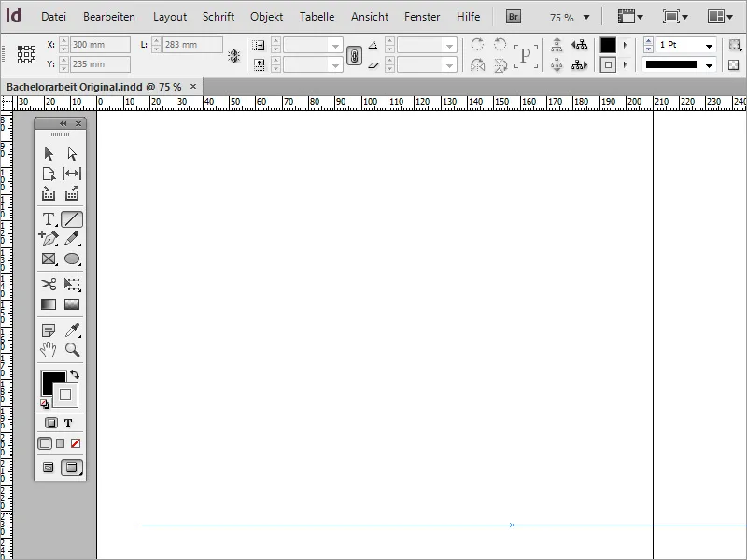Click the reference point locator grid
Image resolution: width=747 pixels, height=560 pixels.
(x=27, y=54)
